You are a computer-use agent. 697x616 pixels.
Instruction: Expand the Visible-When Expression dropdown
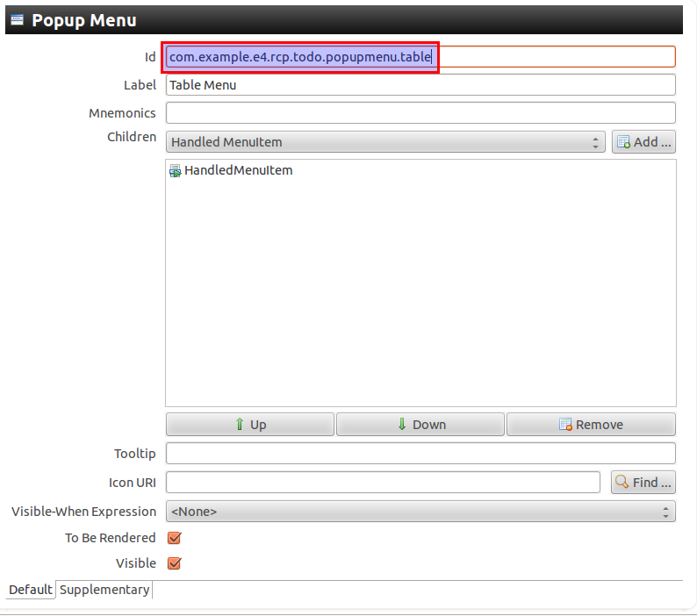tap(420, 512)
